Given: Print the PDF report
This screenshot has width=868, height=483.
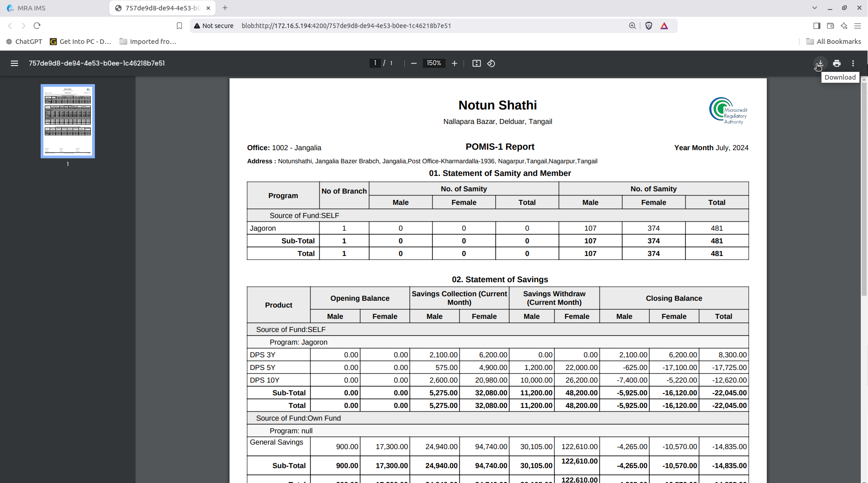Looking at the screenshot, I should click(x=837, y=63).
